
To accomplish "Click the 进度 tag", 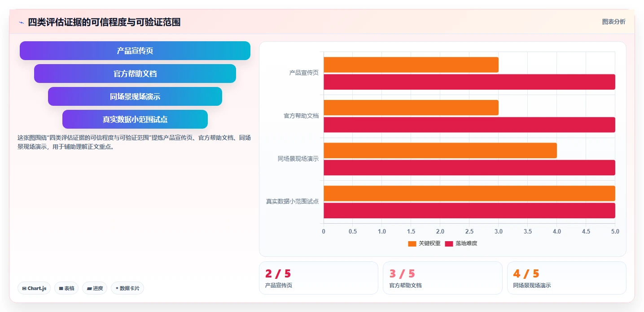I will (95, 288).
